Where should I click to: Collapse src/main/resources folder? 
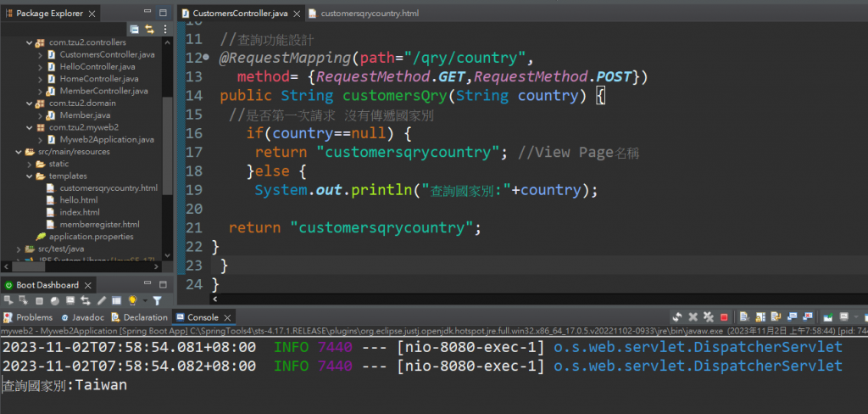pos(19,152)
